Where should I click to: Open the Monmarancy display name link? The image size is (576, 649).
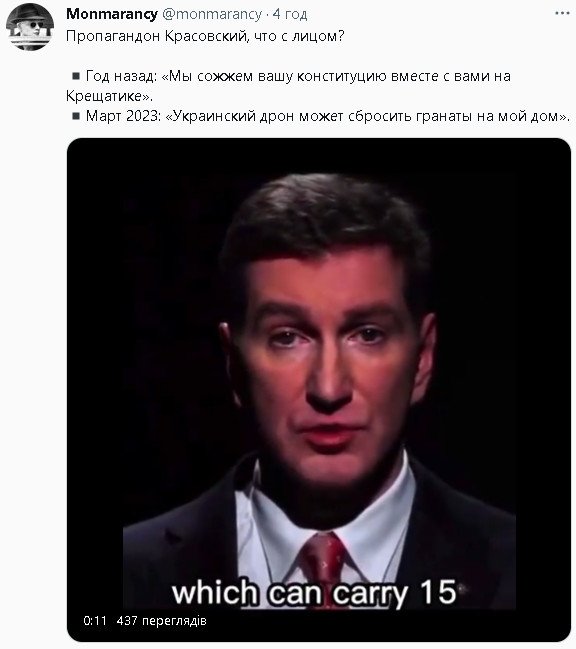pyautogui.click(x=112, y=14)
